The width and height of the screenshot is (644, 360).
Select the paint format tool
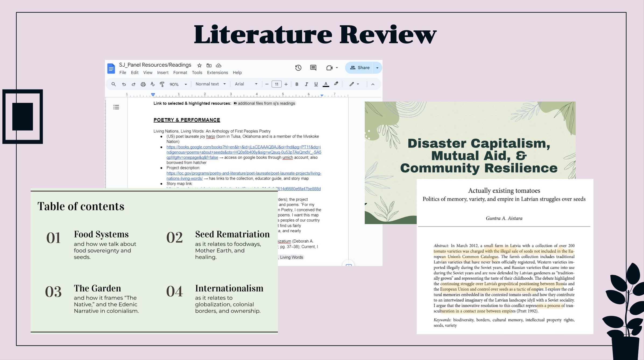pyautogui.click(x=162, y=84)
